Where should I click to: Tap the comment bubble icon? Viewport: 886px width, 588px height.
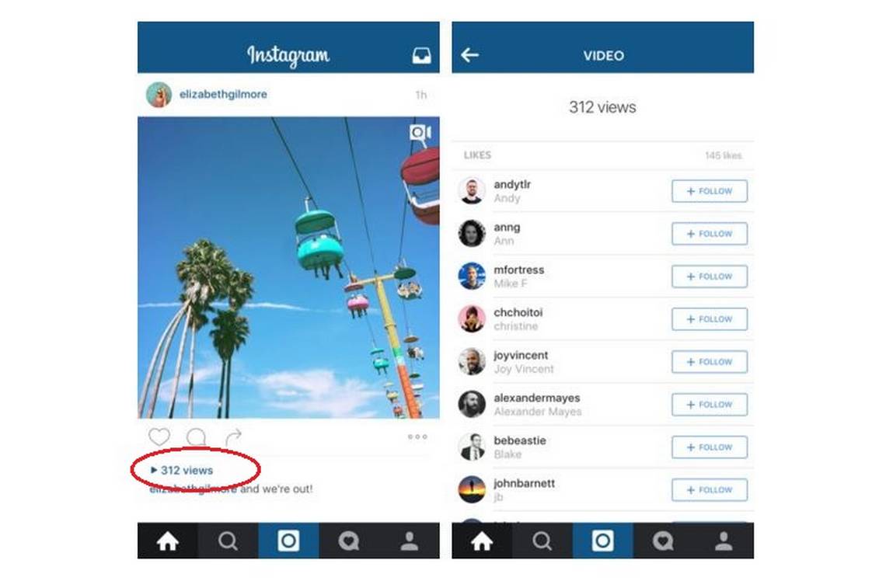click(x=196, y=437)
